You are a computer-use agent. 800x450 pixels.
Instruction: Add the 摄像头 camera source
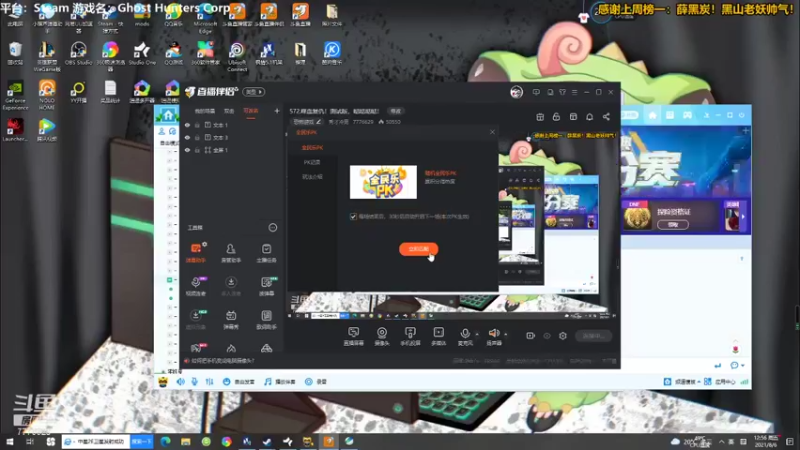click(x=382, y=336)
